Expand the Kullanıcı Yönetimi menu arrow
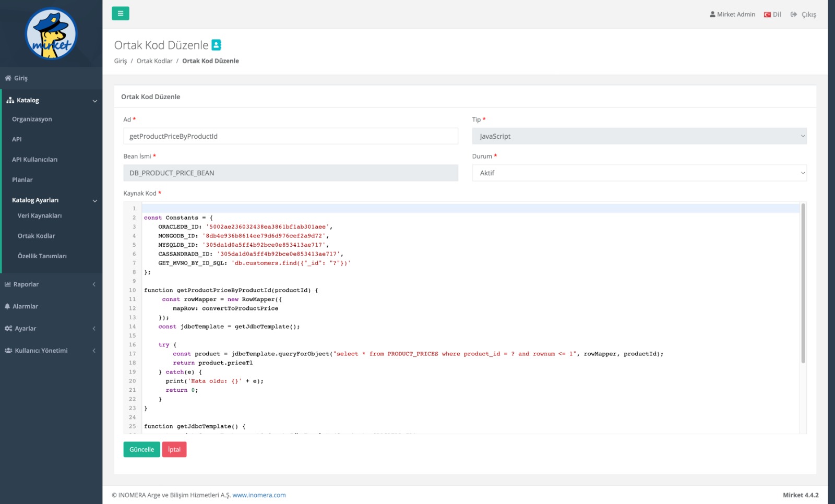 pos(94,351)
